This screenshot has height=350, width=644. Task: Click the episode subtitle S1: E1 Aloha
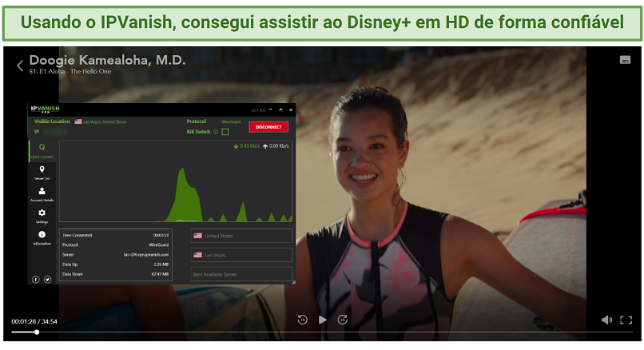[47, 71]
